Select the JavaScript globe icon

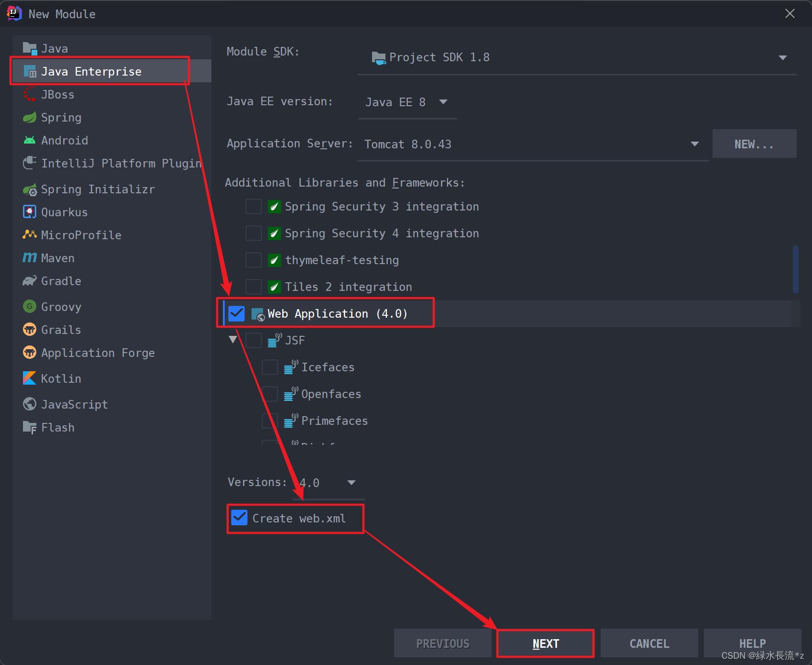tap(30, 404)
